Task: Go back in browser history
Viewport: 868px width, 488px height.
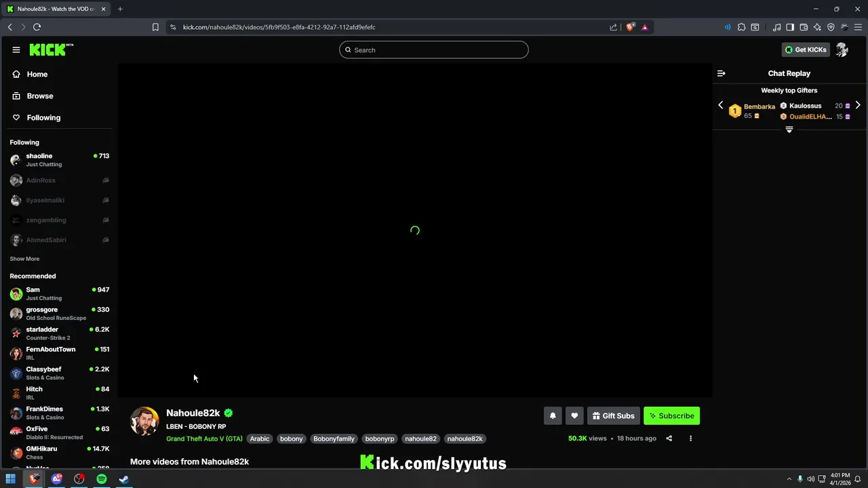Action: 9,27
